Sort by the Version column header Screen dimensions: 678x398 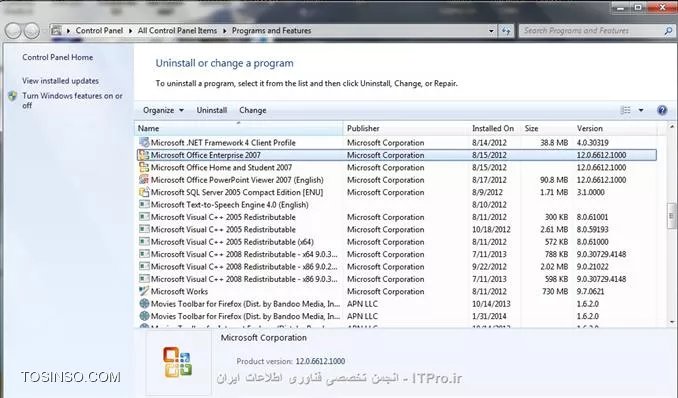[x=615, y=128]
